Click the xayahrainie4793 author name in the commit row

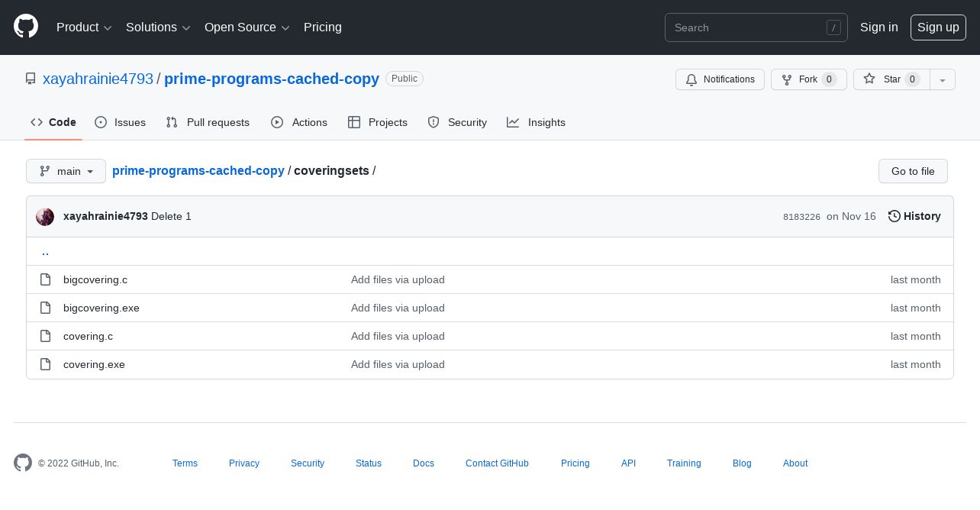coord(105,216)
